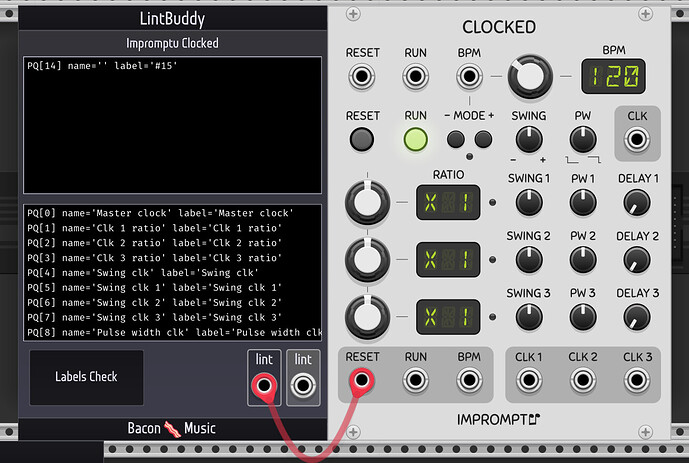Click the first RATIO knob
This screenshot has height=463, width=689.
coord(367,203)
